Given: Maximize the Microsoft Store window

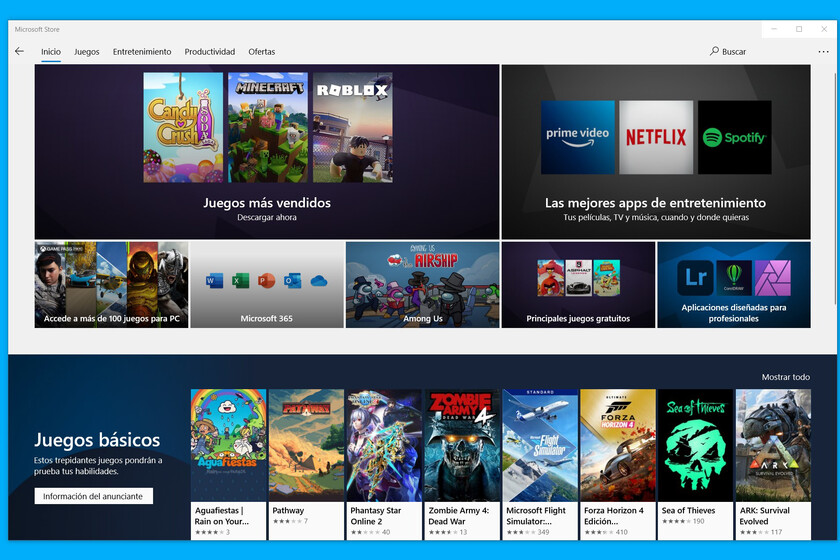Looking at the screenshot, I should pos(799,29).
